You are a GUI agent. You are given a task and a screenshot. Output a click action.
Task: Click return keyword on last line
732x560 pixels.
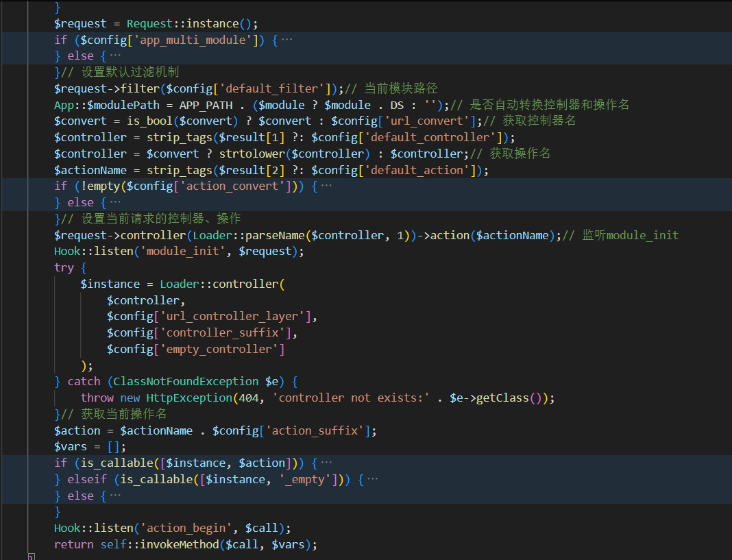(73, 545)
